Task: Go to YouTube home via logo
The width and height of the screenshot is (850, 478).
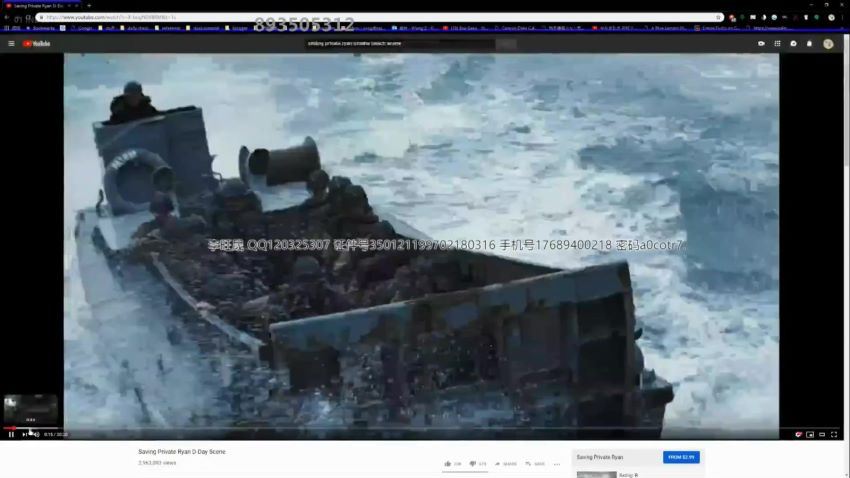Action: click(x=36, y=44)
